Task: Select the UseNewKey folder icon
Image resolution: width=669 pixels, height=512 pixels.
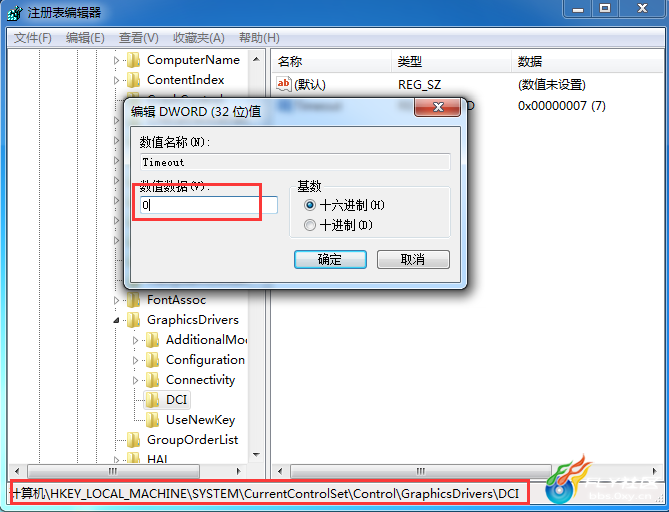Action: coord(152,420)
